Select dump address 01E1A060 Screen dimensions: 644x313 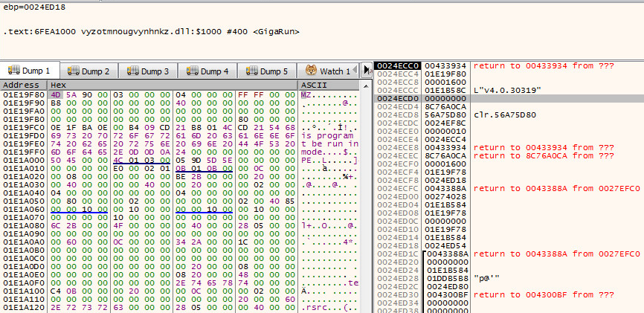24,209
